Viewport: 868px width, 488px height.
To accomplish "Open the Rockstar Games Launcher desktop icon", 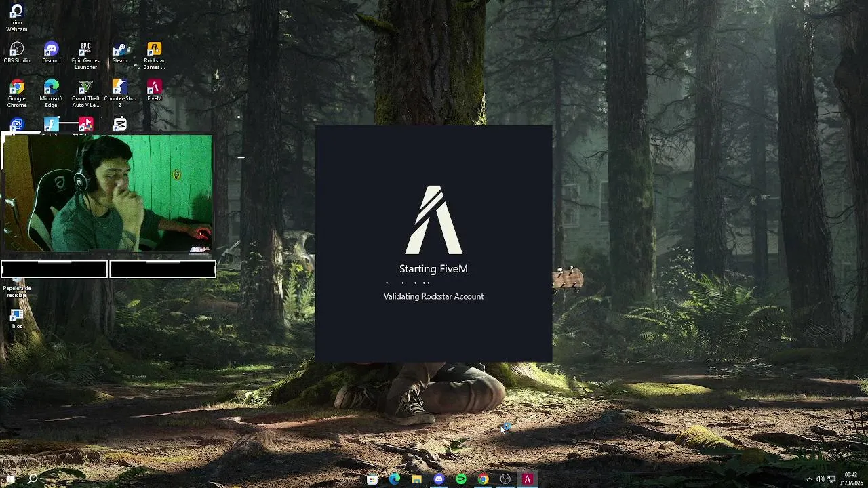I will pos(154,56).
